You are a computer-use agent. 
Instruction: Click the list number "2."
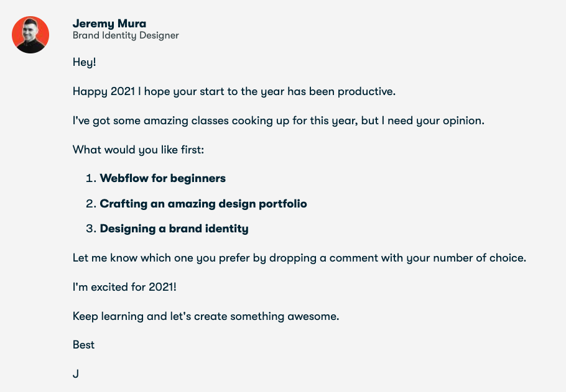(x=91, y=204)
